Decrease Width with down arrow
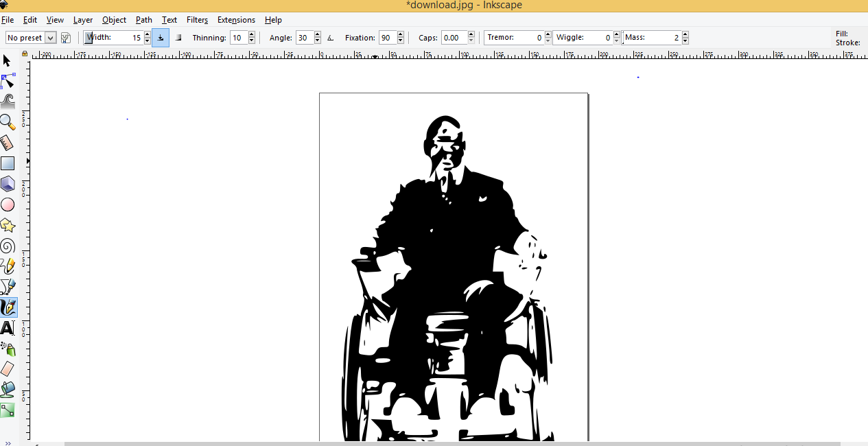 tap(147, 41)
